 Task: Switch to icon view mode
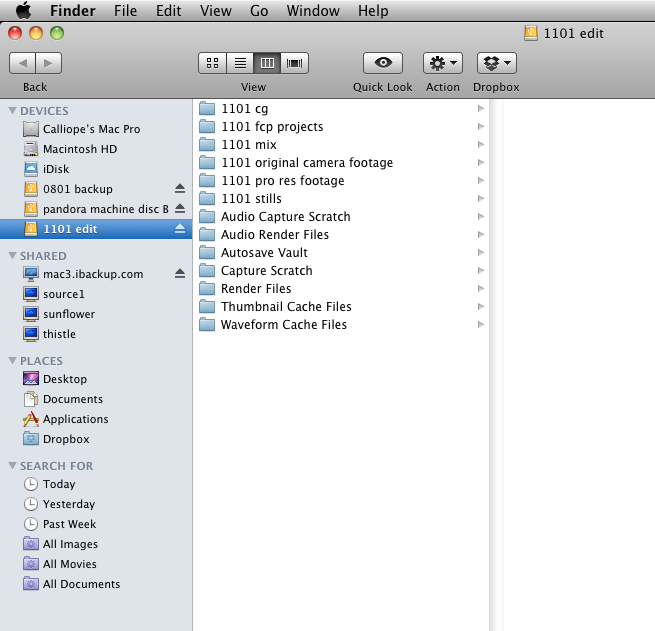212,63
